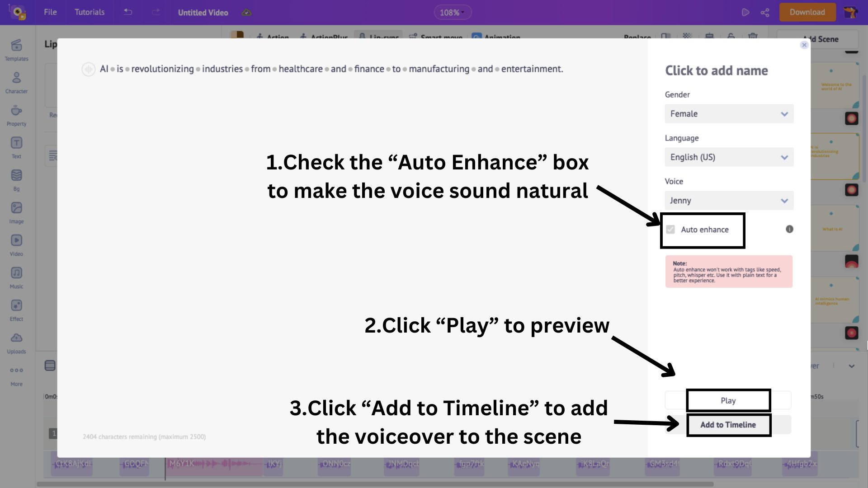The image size is (868, 488).
Task: Open the Templates panel
Action: point(17,47)
